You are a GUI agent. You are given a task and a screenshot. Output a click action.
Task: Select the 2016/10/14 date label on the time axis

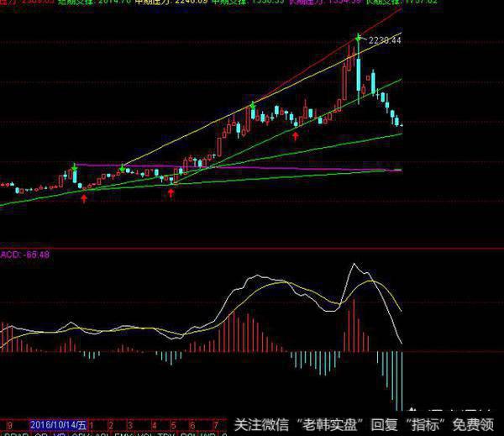tap(58, 424)
